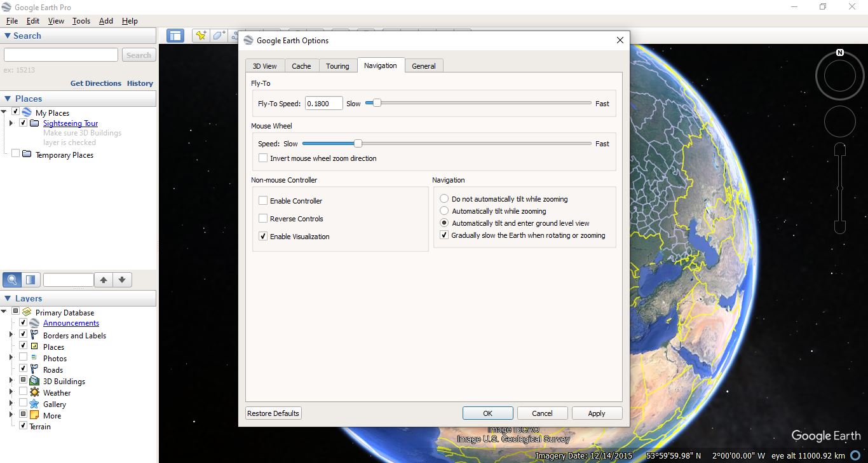
Task: Click the Mouse Wheel Speed slider handle
Action: pyautogui.click(x=358, y=144)
